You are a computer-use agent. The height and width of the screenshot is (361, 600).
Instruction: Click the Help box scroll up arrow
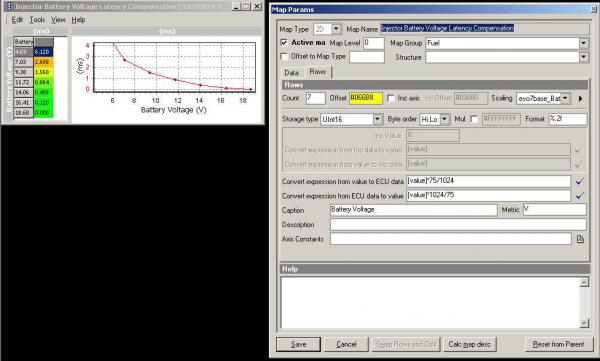coord(584,283)
